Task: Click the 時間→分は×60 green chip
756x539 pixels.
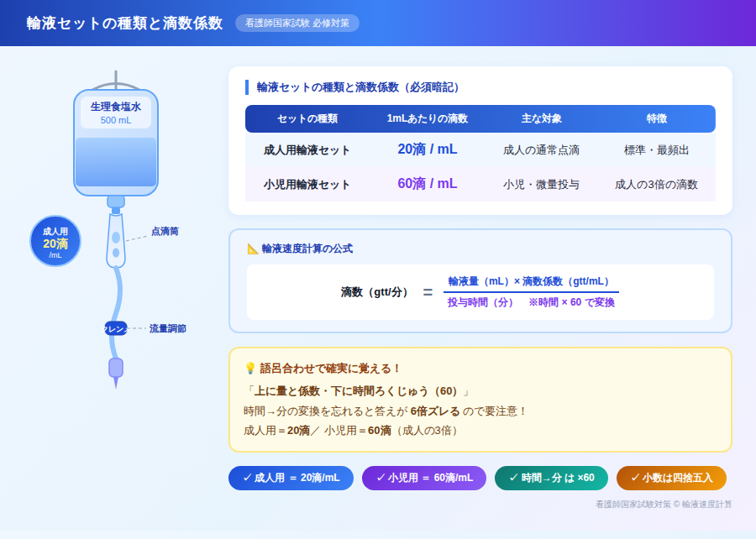Action: point(551,478)
